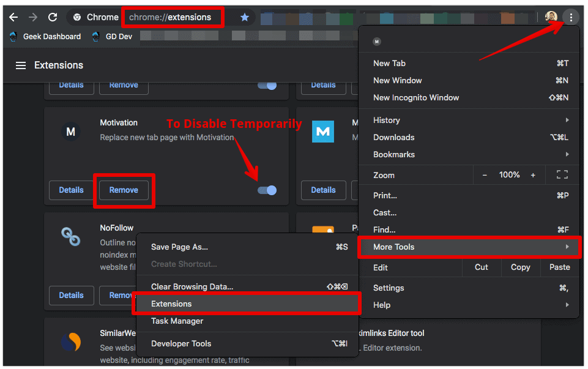Go back using the browser back arrow
The height and width of the screenshot is (369, 588).
click(13, 17)
